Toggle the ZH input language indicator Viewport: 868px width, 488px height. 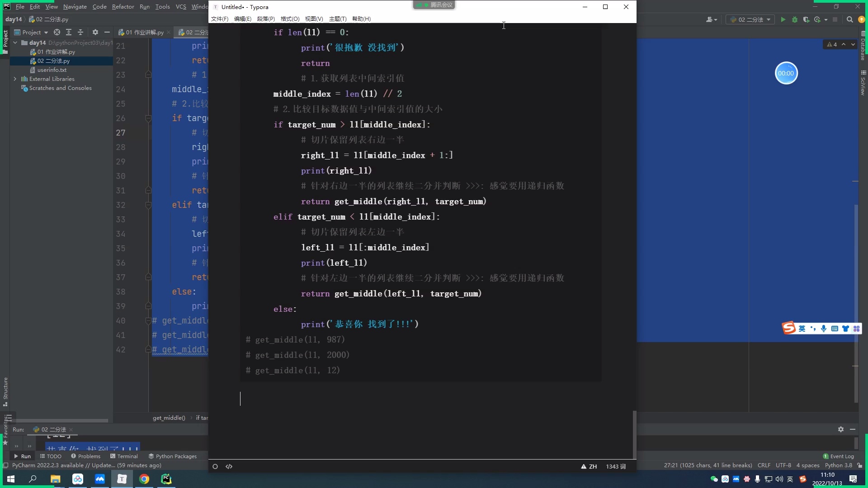pyautogui.click(x=593, y=466)
